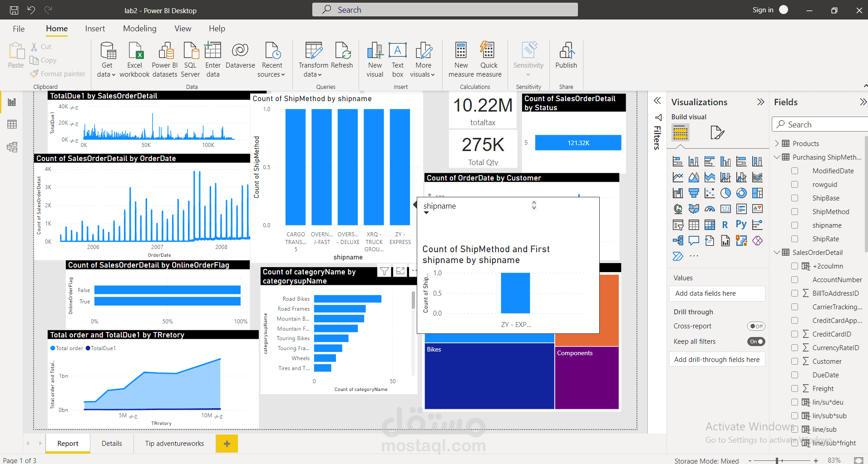
Task: Select the Donut chart visualization icon
Action: tap(741, 193)
